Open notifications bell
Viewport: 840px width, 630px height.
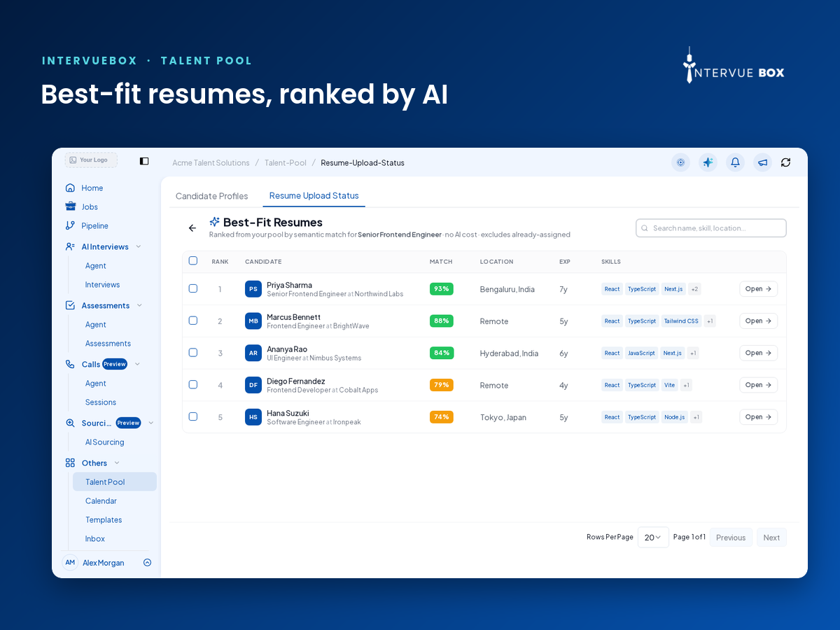735,162
